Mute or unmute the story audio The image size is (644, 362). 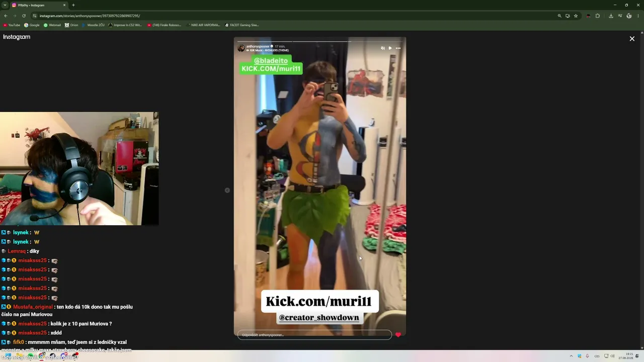click(382, 48)
